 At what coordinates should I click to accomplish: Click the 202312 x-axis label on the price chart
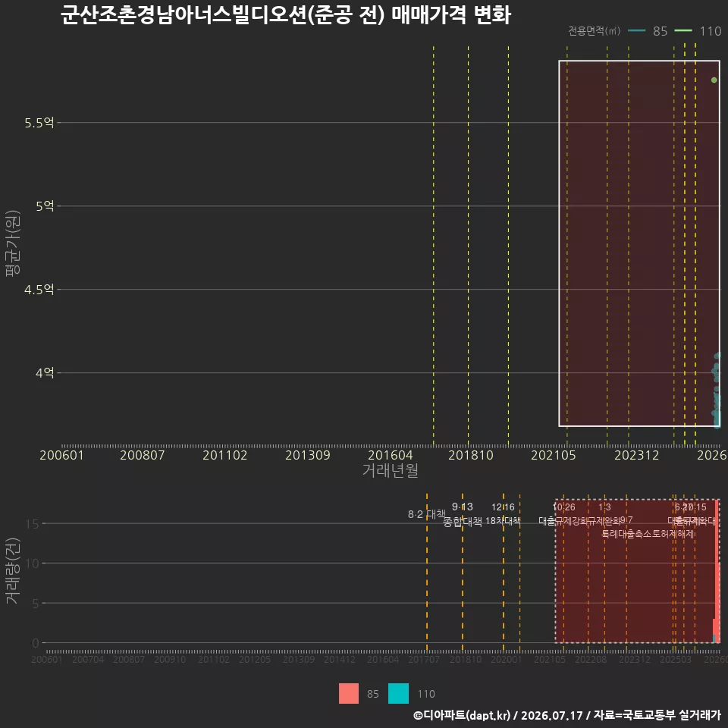636,455
